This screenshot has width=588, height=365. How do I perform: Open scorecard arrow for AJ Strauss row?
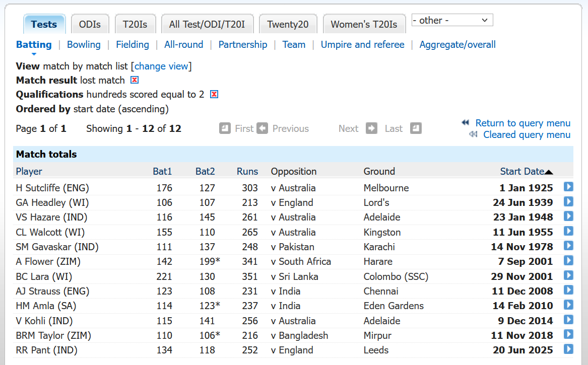pyautogui.click(x=568, y=290)
